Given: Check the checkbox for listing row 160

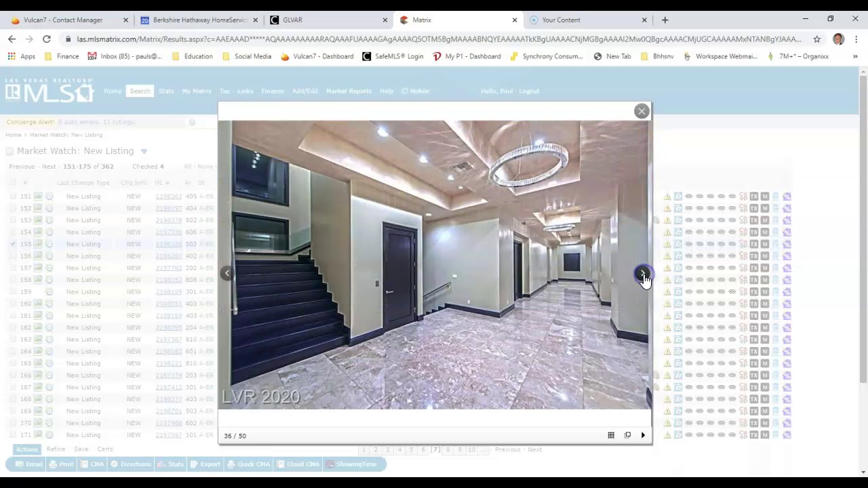Looking at the screenshot, I should (12, 304).
